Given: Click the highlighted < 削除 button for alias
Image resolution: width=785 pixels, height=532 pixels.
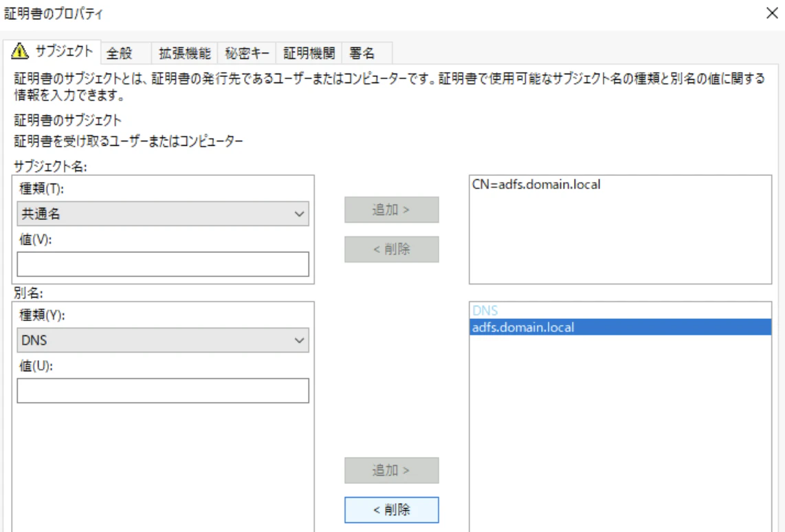Looking at the screenshot, I should pos(392,510).
